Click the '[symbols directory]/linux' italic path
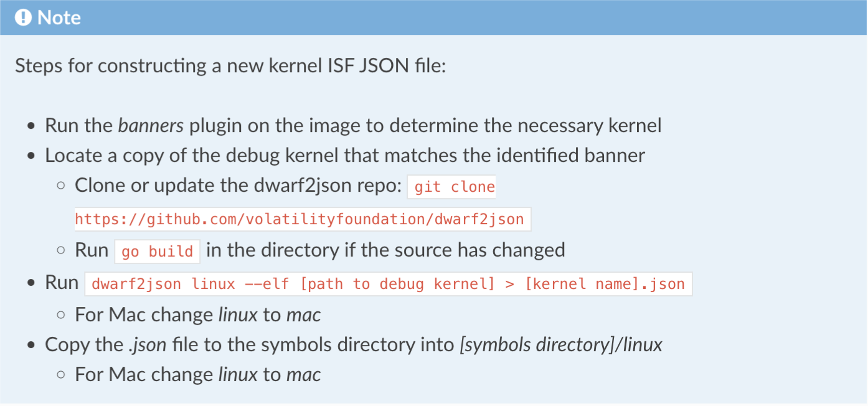The image size is (868, 406). [561, 345]
